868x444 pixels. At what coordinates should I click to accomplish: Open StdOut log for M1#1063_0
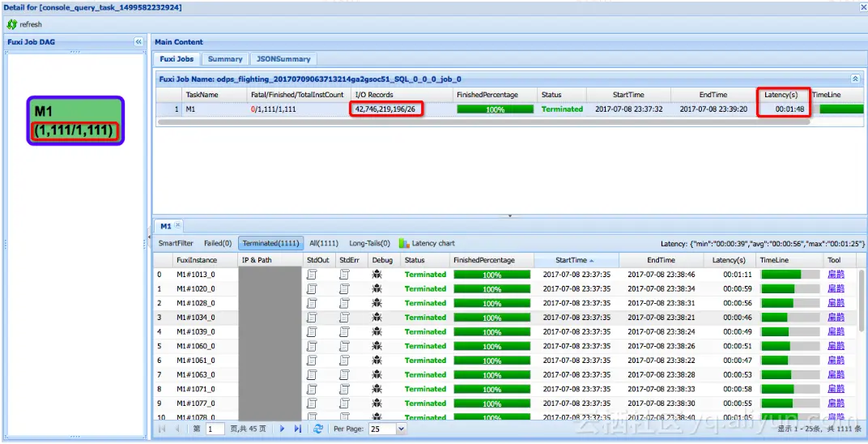pyautogui.click(x=312, y=375)
